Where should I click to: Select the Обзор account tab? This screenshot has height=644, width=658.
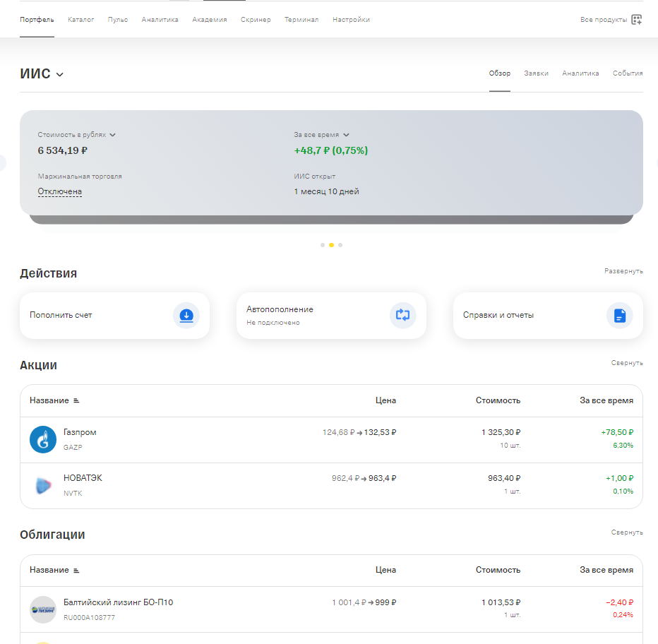pyautogui.click(x=499, y=73)
